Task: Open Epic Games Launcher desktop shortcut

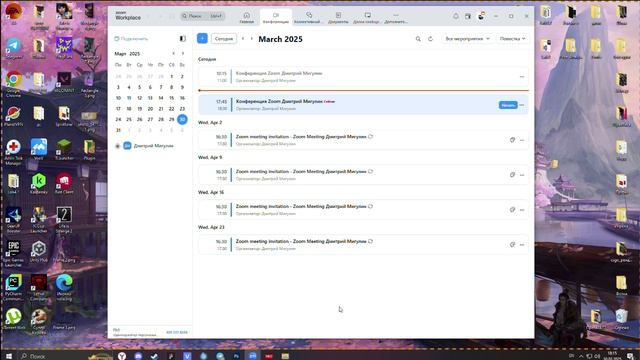Action: coord(13,253)
